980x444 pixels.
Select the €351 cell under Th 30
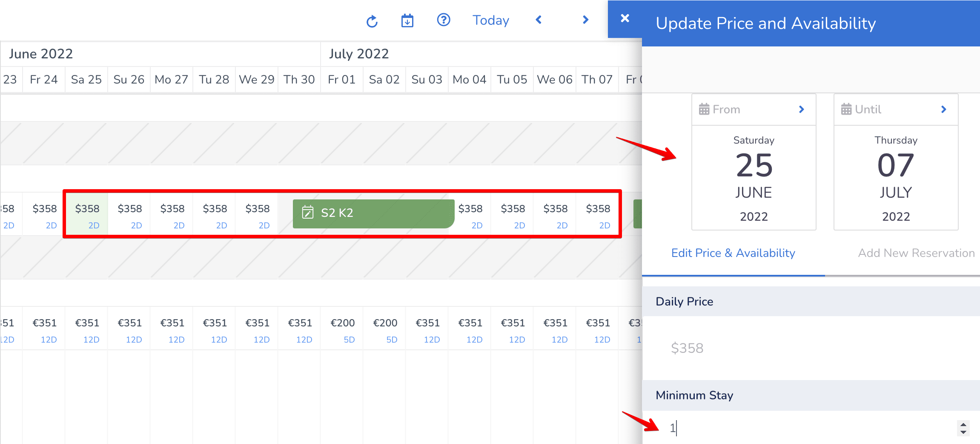tap(300, 329)
